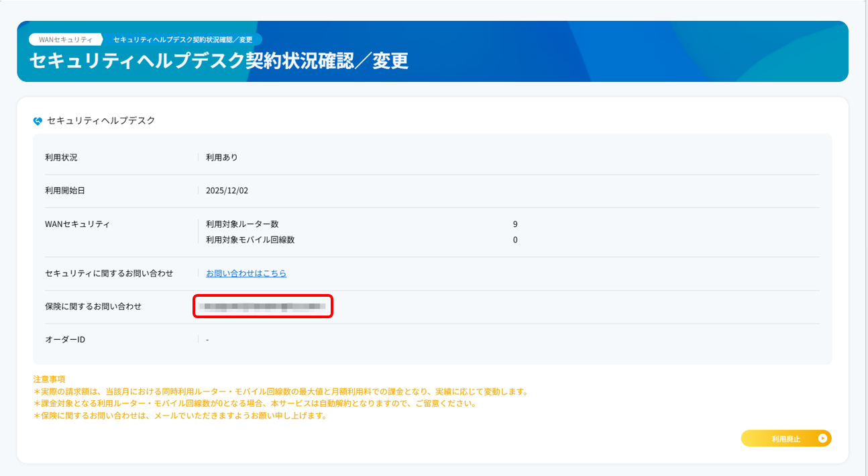Click the page title セキュリティヘルプデスク契約状況確認/変更
868x476 pixels.
219,60
